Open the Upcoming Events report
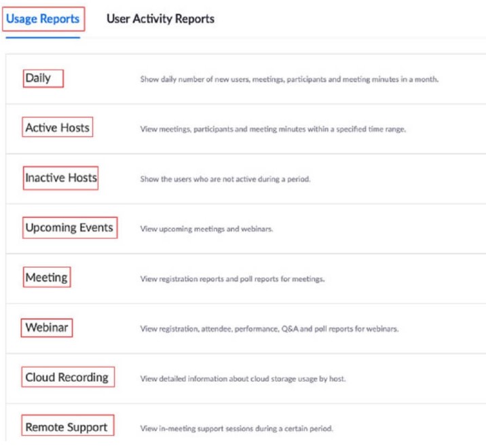 [69, 228]
